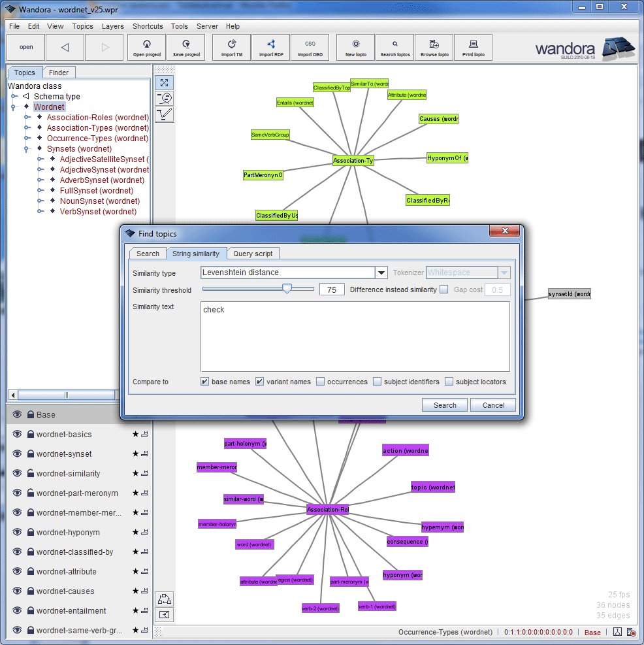Import RDF using the toolbar icon

coord(270,47)
